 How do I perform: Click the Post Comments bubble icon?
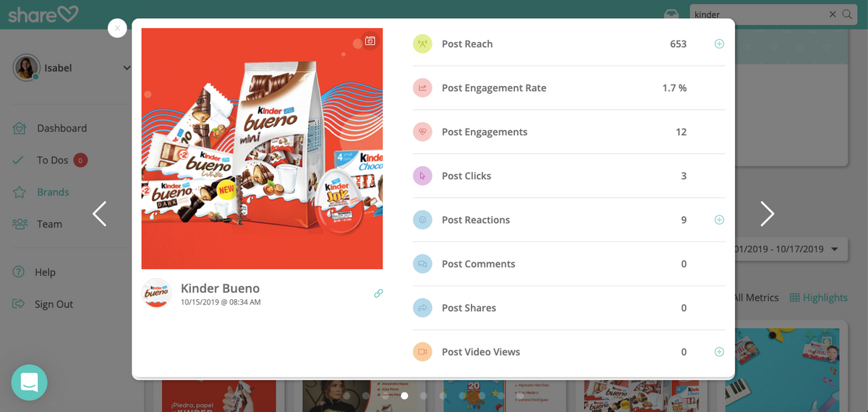point(422,264)
